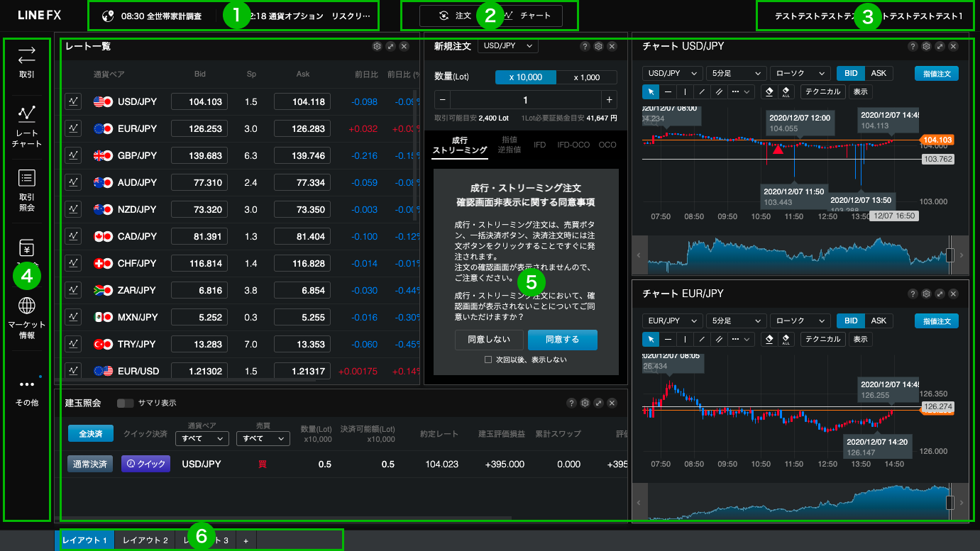The height and width of the screenshot is (551, 980).
Task: Open マーケット情報 globe icon
Action: pyautogui.click(x=27, y=317)
